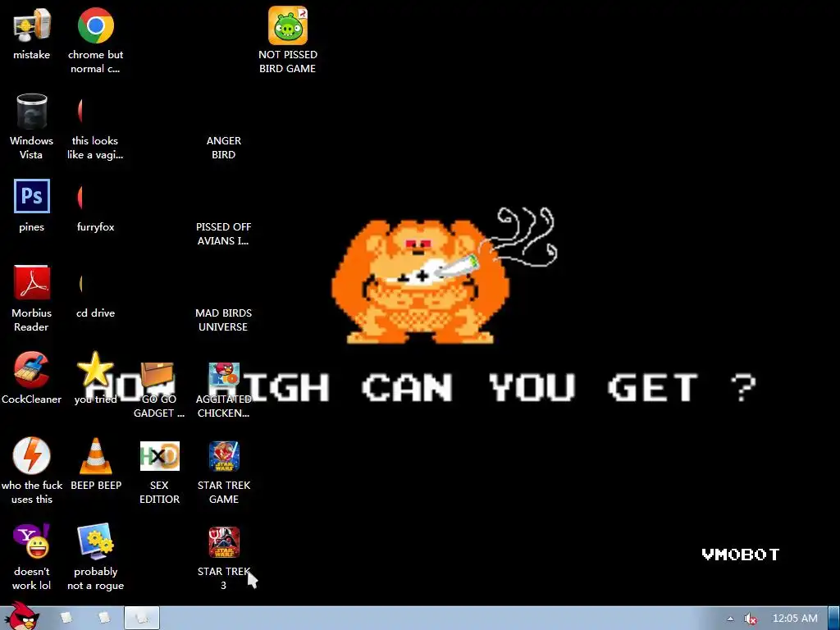The width and height of the screenshot is (840, 630).
Task: Open the ANGER BIRD shortcut
Action: [223, 148]
